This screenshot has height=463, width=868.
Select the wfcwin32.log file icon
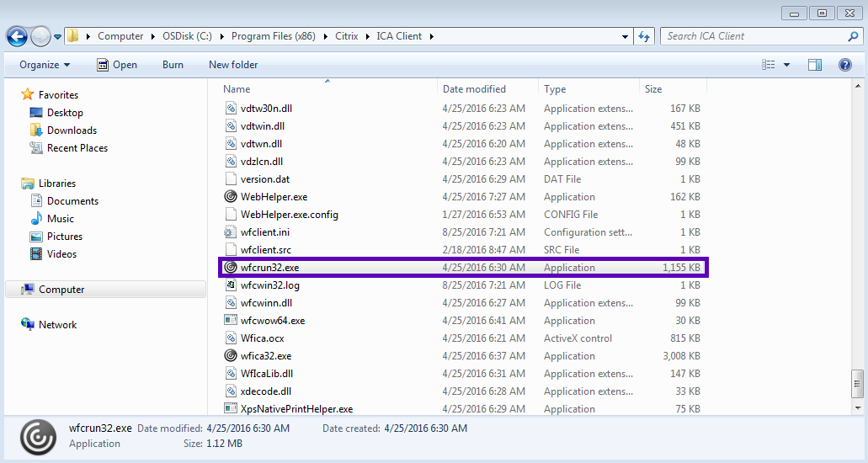tap(231, 285)
